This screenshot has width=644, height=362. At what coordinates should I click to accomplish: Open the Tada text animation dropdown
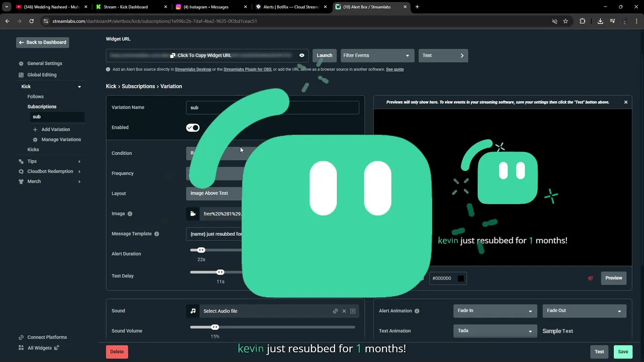click(495, 331)
